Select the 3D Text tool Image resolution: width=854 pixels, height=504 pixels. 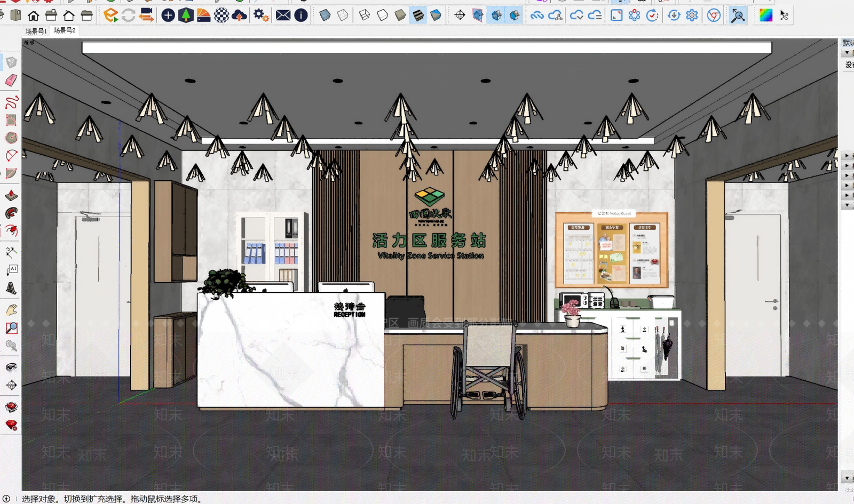tap(11, 289)
